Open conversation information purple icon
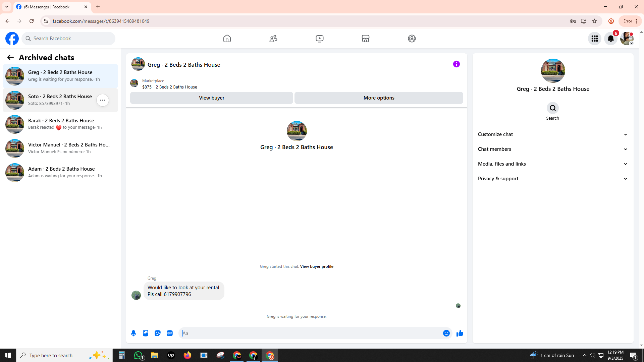This screenshot has width=644, height=362. 457,64
